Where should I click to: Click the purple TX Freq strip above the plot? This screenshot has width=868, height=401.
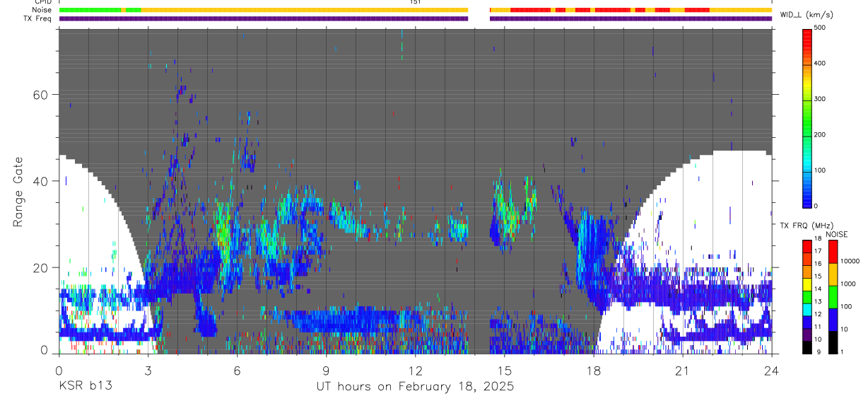pyautogui.click(x=416, y=18)
